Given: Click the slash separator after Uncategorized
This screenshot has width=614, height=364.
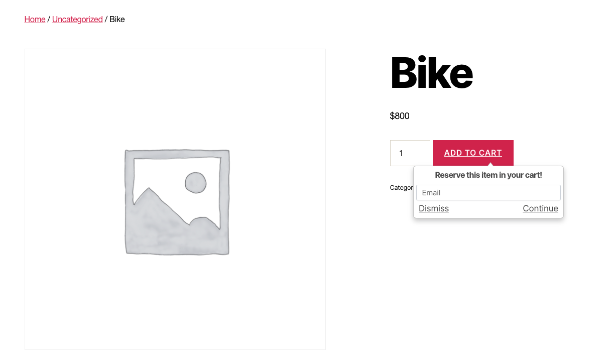Looking at the screenshot, I should (x=106, y=19).
